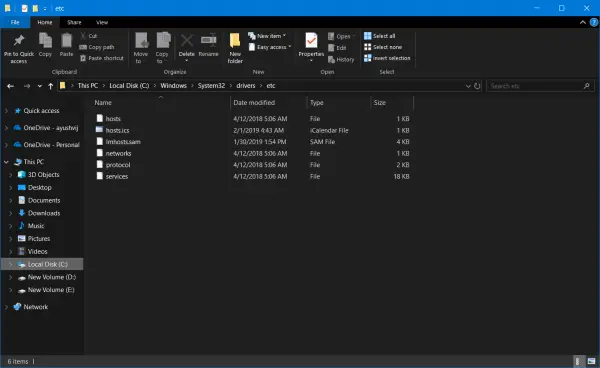Image resolution: width=600 pixels, height=368 pixels.
Task: Click the Delete icon in ribbon
Action: 187,40
